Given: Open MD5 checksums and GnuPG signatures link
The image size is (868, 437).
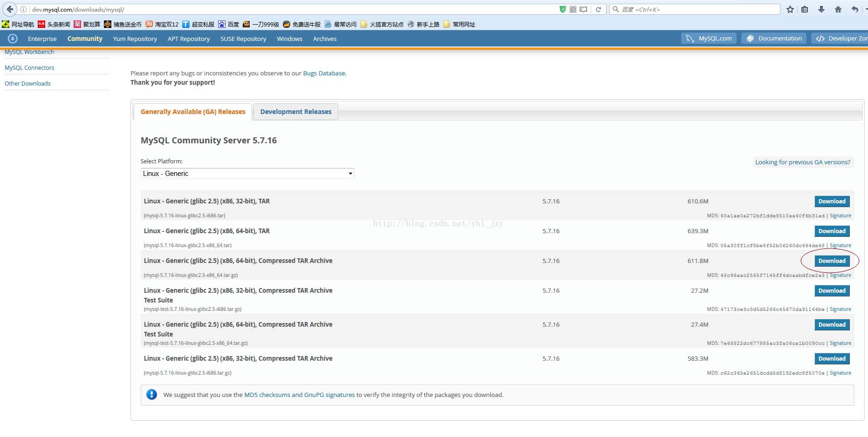Looking at the screenshot, I should coord(300,395).
